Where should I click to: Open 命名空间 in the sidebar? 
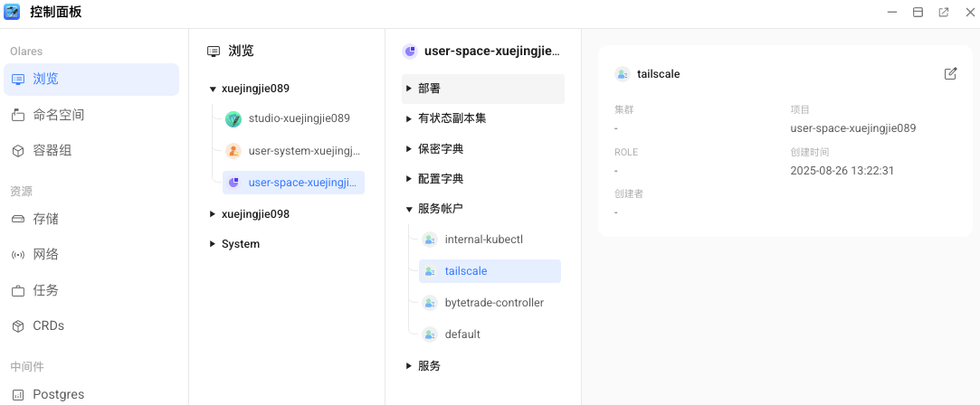59,115
